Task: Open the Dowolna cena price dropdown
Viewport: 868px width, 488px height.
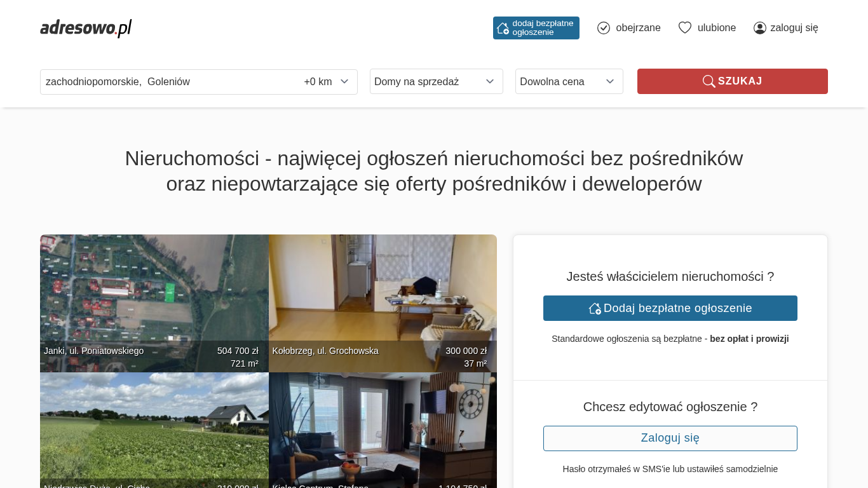Action: [x=569, y=81]
